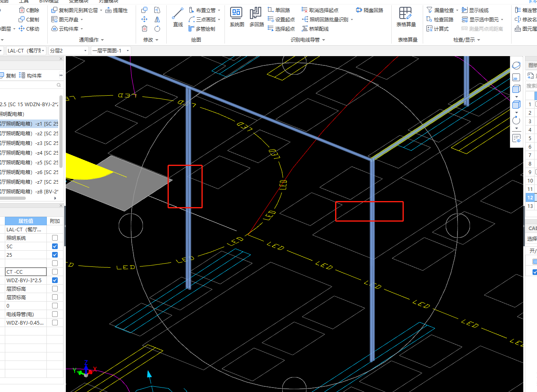
Task: Click the 附加 column header
Action: click(55, 221)
